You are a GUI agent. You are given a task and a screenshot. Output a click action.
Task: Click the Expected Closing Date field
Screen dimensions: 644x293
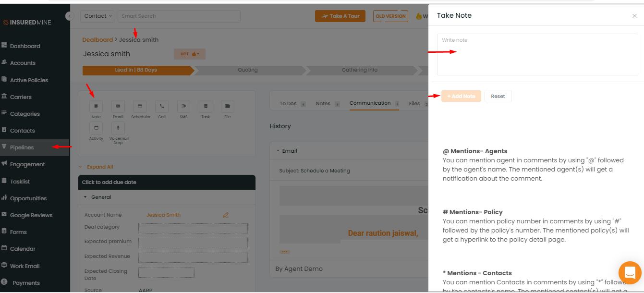point(166,272)
